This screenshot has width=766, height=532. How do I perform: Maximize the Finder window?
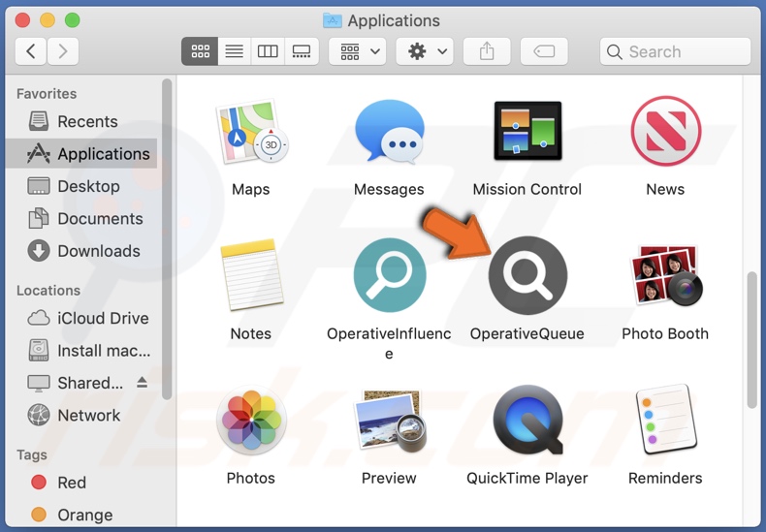(x=73, y=20)
